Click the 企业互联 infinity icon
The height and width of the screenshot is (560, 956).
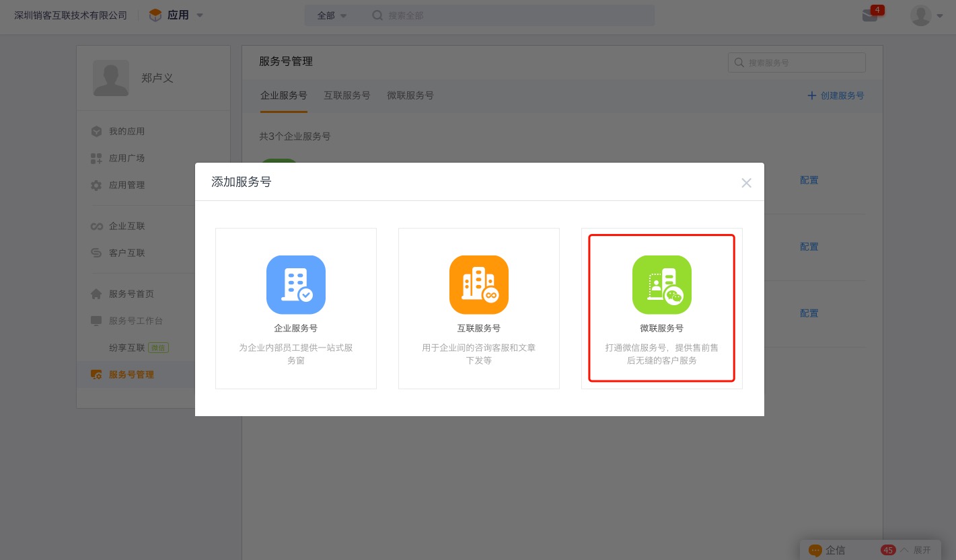96,226
